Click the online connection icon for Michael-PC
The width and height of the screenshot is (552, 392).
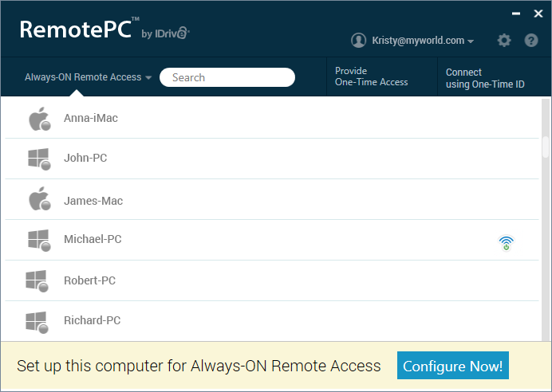coord(506,243)
